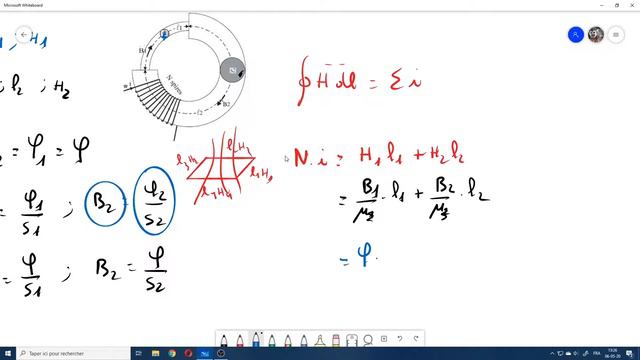Switch the FRA input language
The image size is (640, 360).
[597, 353]
